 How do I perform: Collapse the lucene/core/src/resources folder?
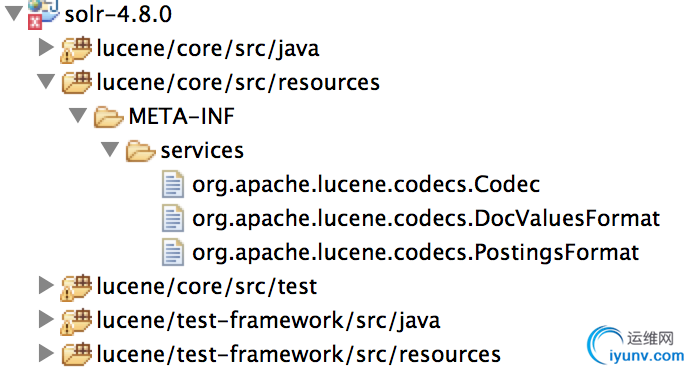click(x=46, y=81)
